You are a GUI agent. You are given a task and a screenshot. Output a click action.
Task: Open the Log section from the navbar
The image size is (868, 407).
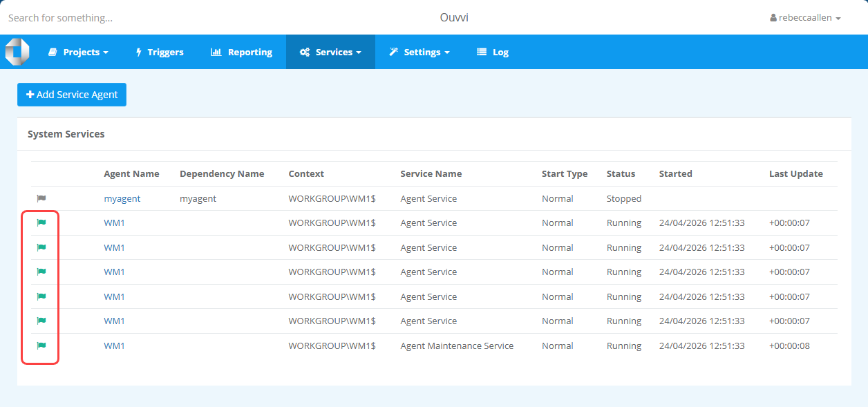(x=493, y=52)
